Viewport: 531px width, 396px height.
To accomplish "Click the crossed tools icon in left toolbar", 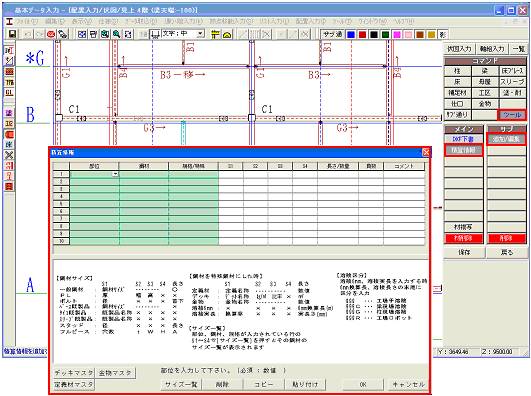I will [9, 155].
